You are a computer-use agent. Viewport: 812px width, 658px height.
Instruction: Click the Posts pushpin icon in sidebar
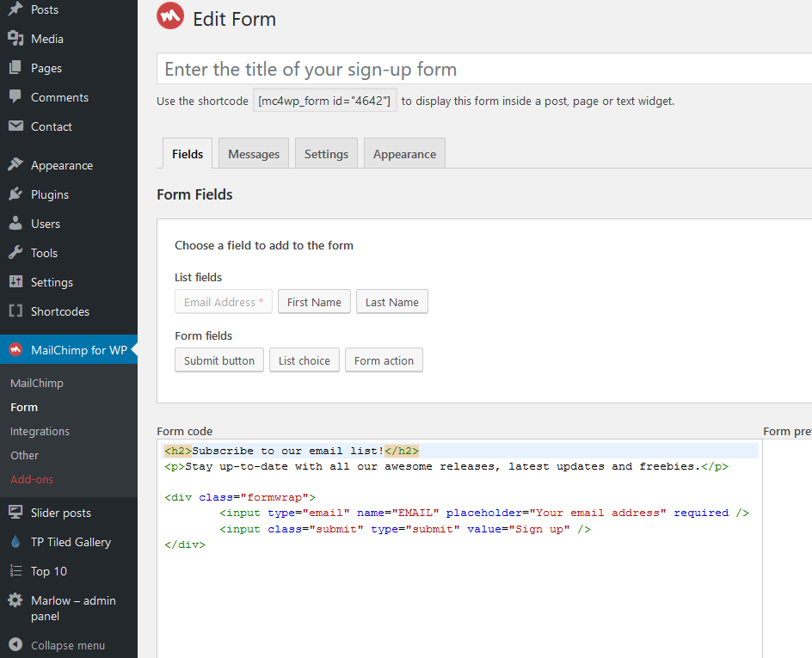(x=15, y=9)
